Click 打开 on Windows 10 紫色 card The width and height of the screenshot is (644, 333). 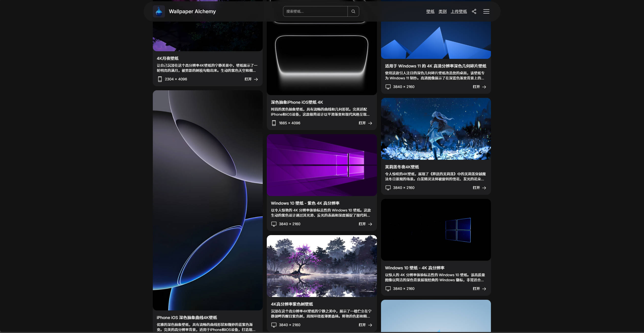[365, 224]
